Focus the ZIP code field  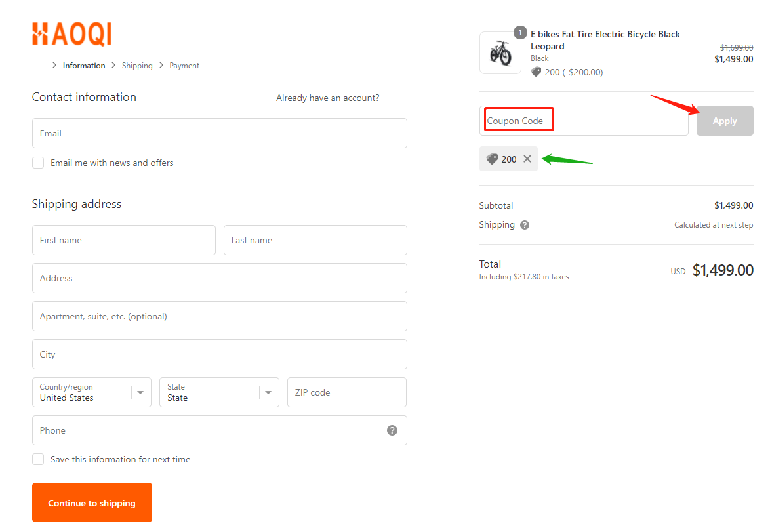click(347, 392)
